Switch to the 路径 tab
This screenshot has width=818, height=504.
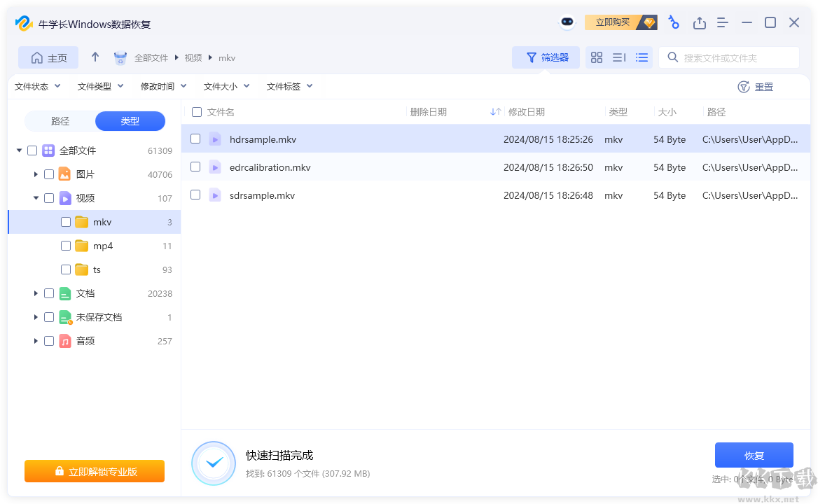[60, 120]
